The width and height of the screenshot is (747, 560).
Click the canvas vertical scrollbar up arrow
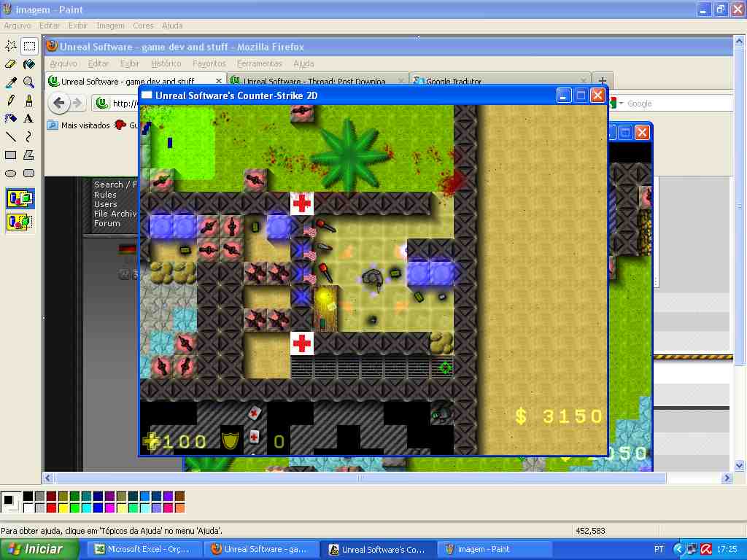click(739, 42)
